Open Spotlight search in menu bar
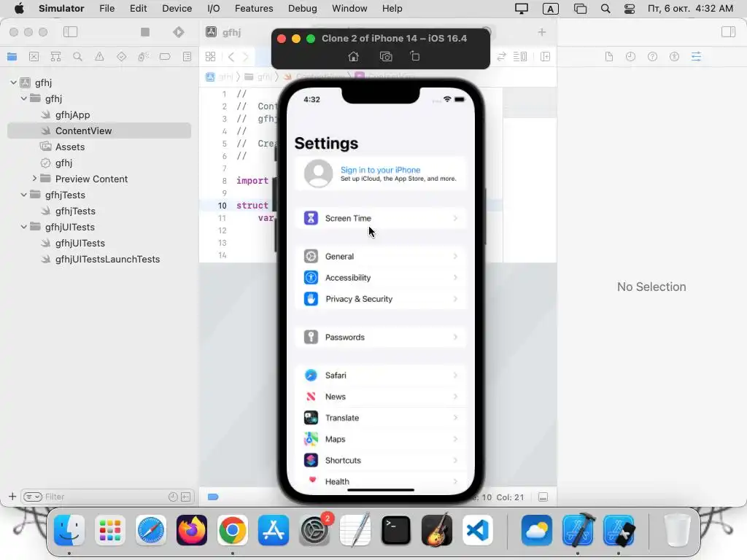The width and height of the screenshot is (747, 560). click(x=605, y=9)
